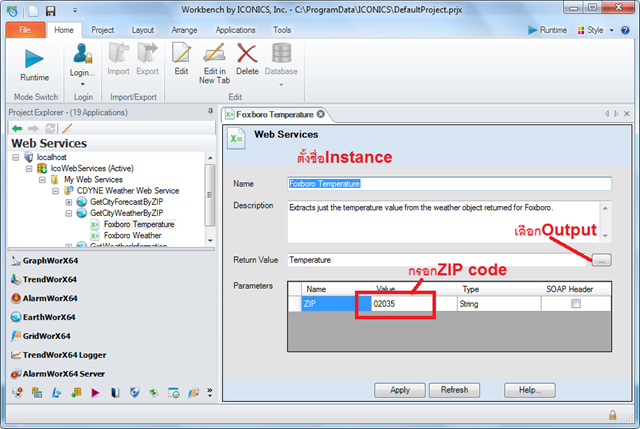
Task: Open Help via the blue question icon
Action: coord(625,30)
